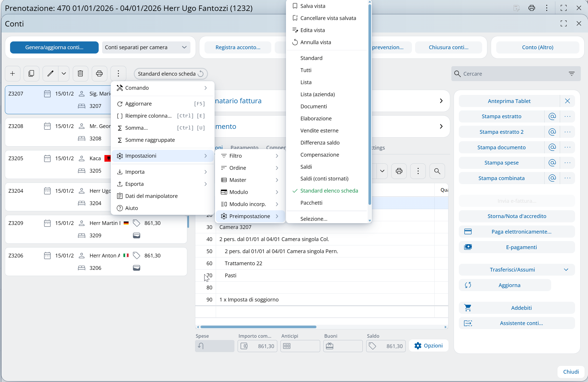Click the reset icon on Standard elenco scheda chip
Screen dimensions: 588x382
click(x=201, y=74)
